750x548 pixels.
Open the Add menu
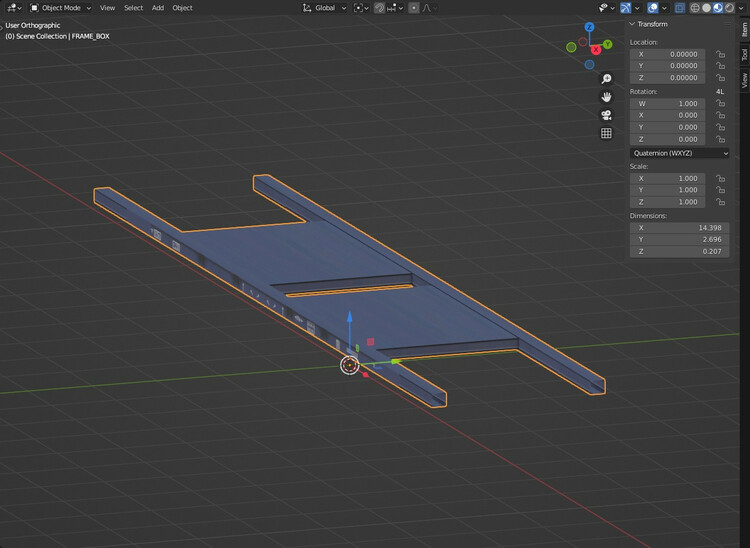(158, 8)
